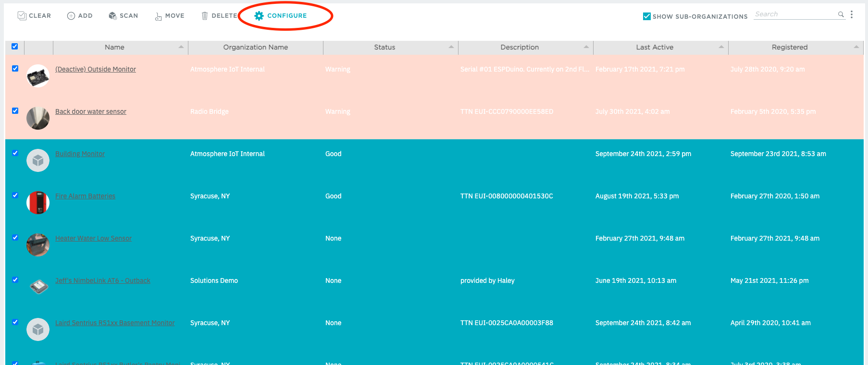Open Fire Alarm Batteries device link
868x365 pixels.
pos(85,196)
